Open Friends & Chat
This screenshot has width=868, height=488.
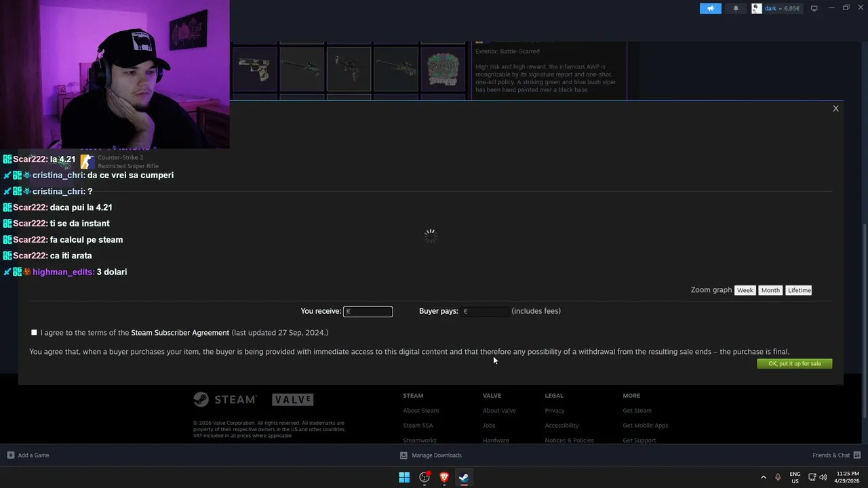pos(836,455)
